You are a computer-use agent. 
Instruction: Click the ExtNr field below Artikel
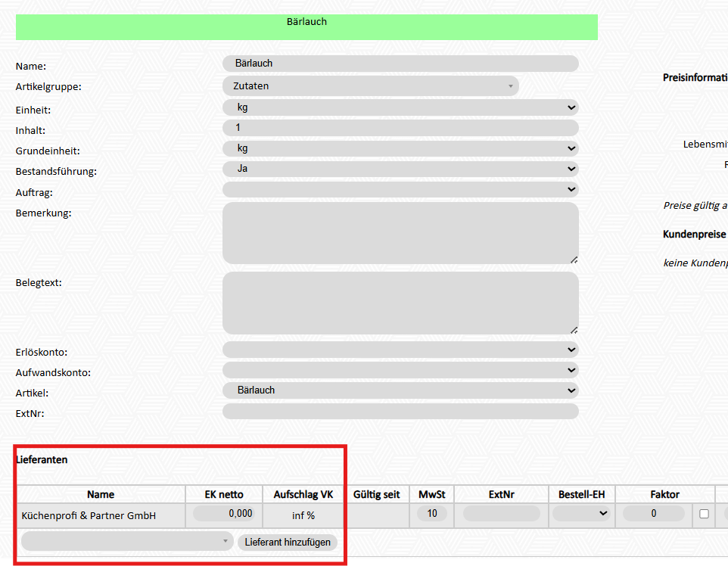(400, 411)
